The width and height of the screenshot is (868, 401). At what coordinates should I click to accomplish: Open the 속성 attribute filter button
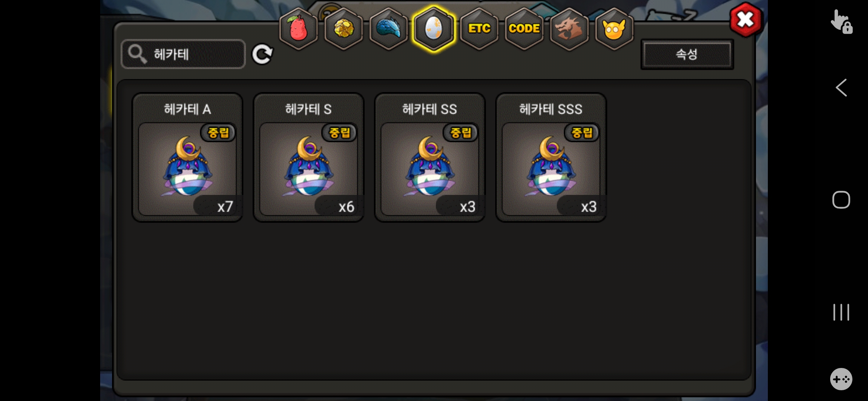687,54
